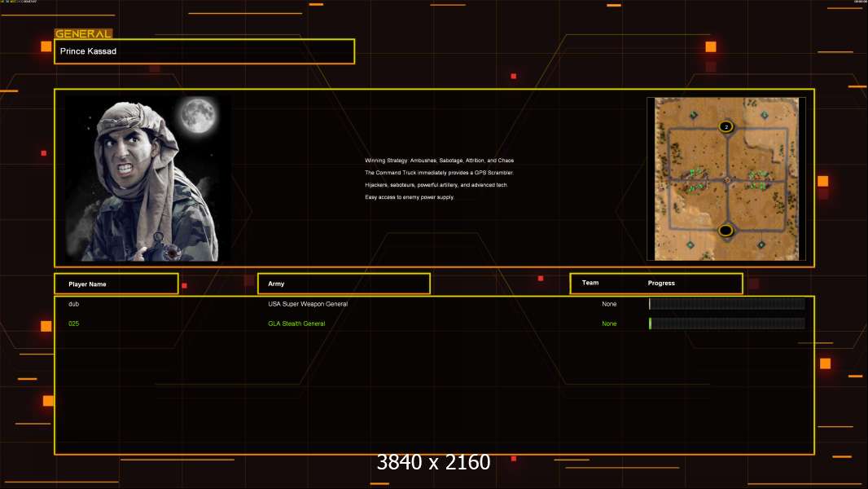Click the top-right supply diamond on the map
The image size is (868, 489).
[x=764, y=115]
